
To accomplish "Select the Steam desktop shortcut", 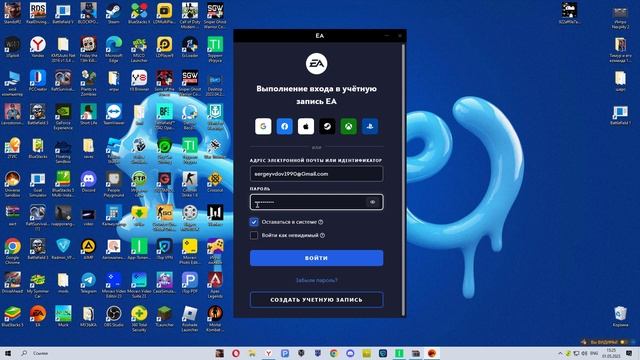I will 113,13.
